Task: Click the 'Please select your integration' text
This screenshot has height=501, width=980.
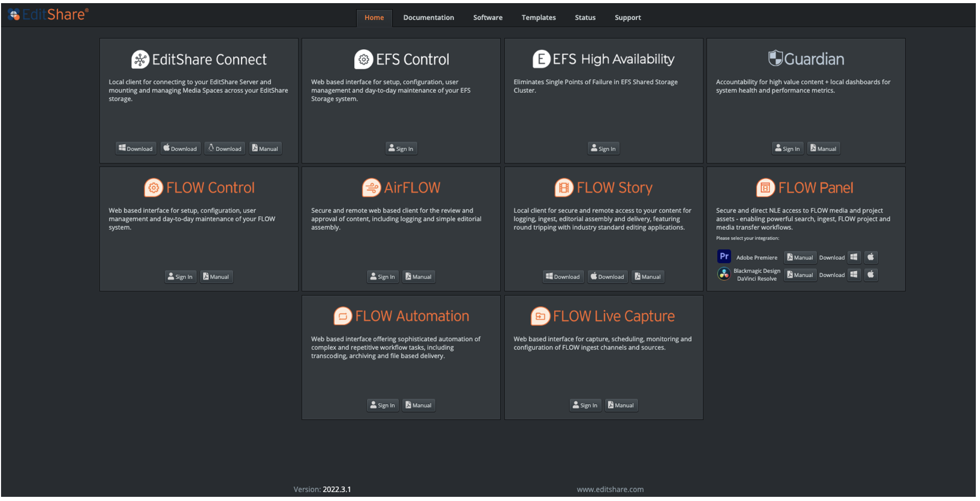Action: (747, 239)
